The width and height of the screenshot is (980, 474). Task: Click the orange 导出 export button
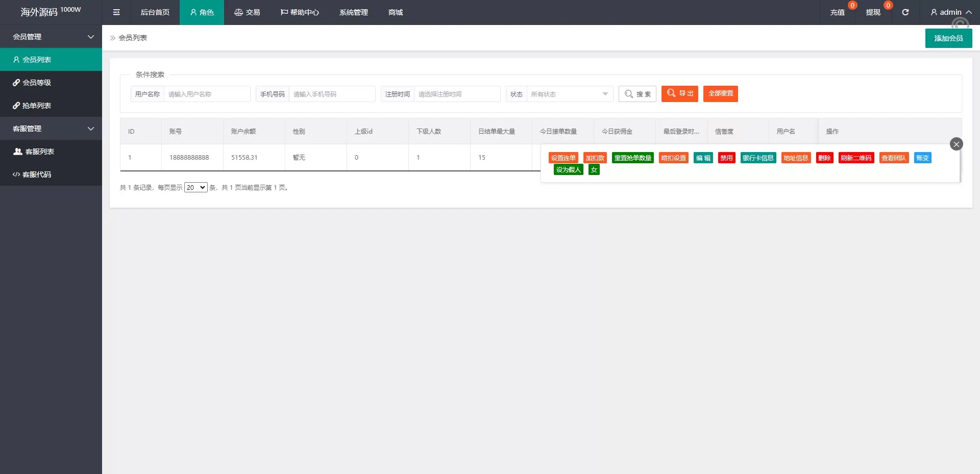679,94
